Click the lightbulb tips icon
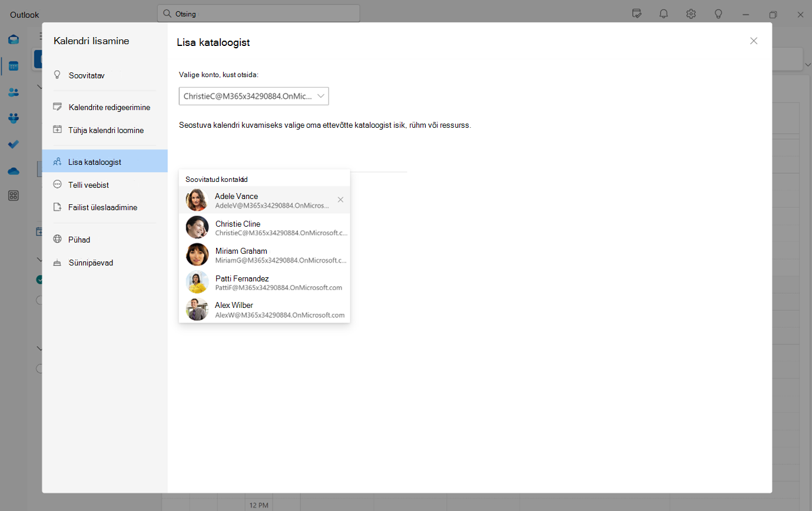Viewport: 812px width, 511px height. click(x=718, y=14)
